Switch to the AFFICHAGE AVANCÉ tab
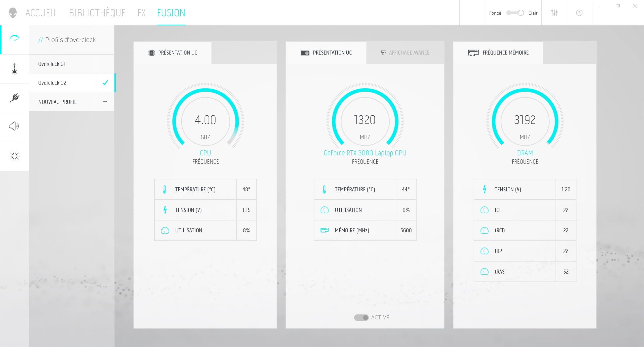The image size is (644, 347). [x=405, y=53]
